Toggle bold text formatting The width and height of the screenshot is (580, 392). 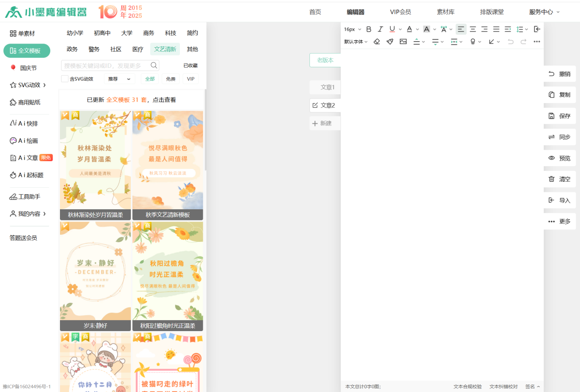coord(369,29)
